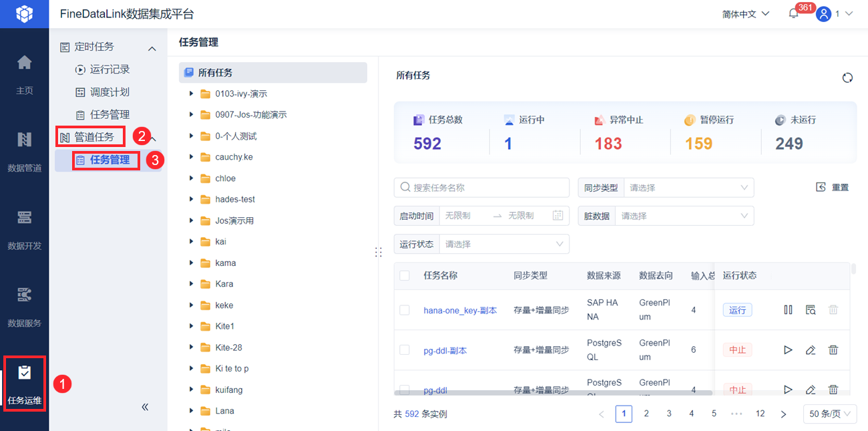Click the 异常中止 count 183
The width and height of the screenshot is (868, 431).
coord(608,143)
